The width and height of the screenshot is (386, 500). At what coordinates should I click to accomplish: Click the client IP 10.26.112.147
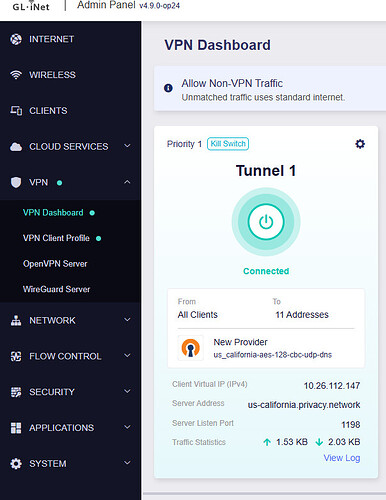click(332, 386)
